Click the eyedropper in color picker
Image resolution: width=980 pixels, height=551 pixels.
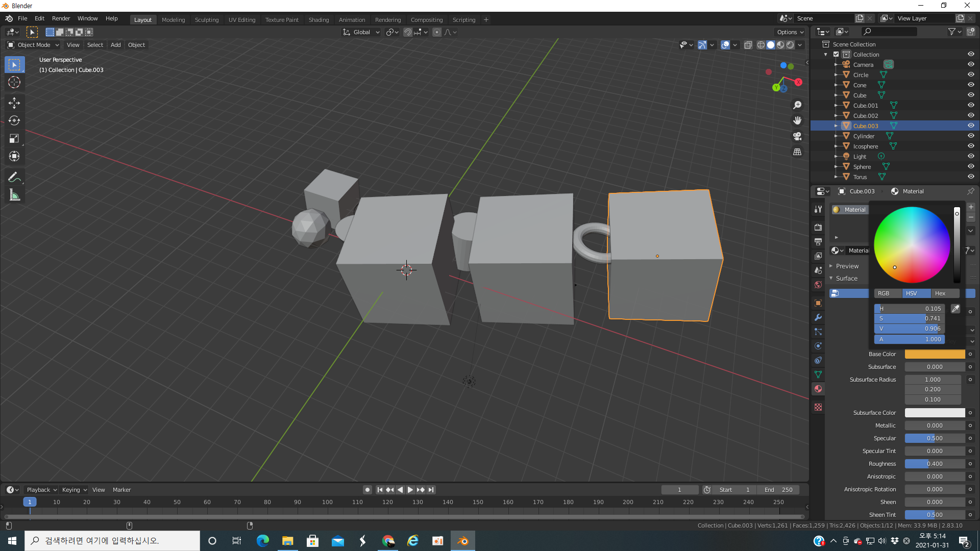click(955, 309)
